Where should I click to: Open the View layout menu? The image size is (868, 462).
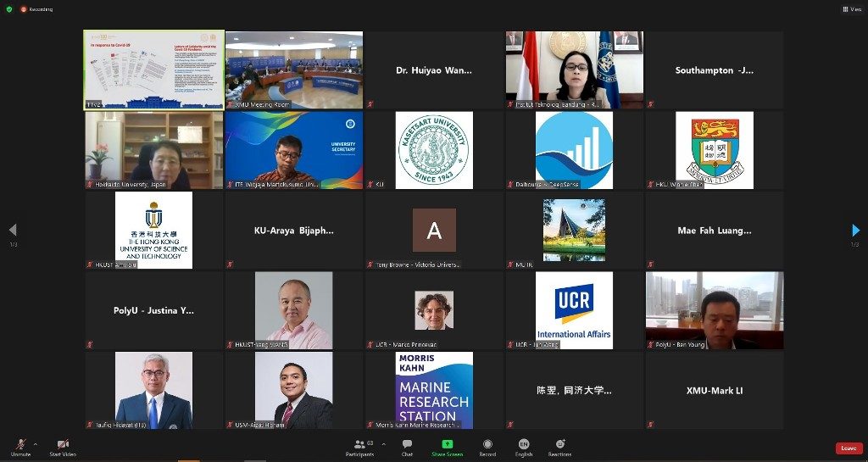[x=850, y=9]
